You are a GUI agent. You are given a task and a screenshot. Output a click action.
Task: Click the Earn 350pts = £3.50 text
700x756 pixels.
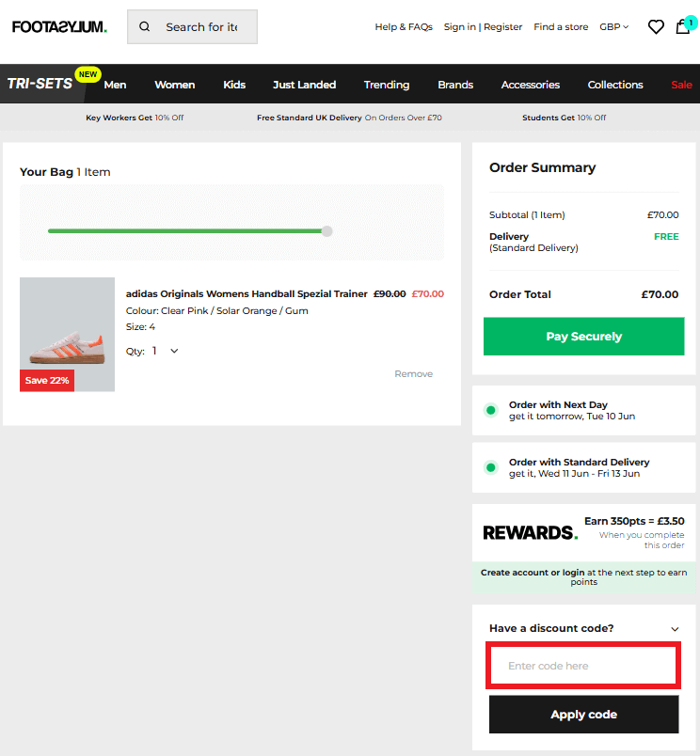click(634, 521)
